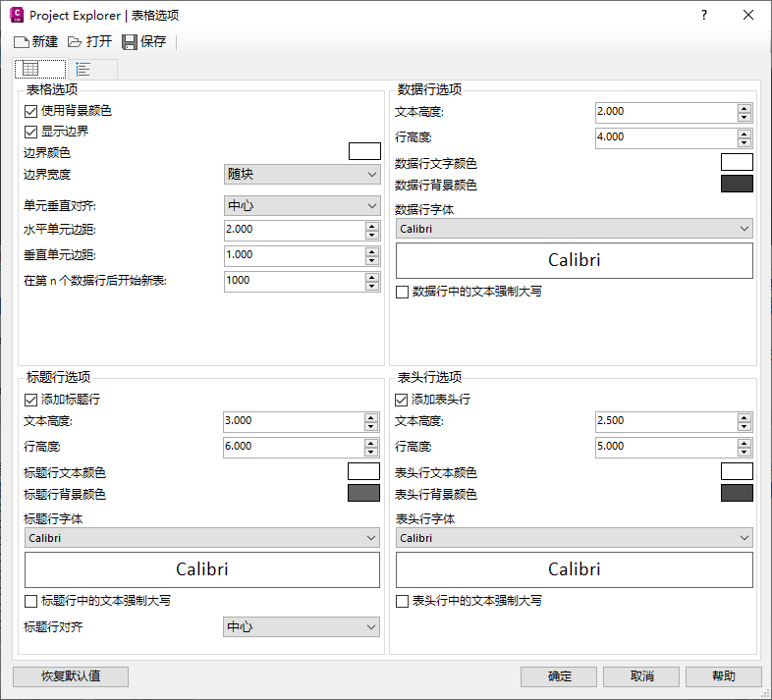Open the 表头行字体 font dropdown
Screen dimensions: 772x700
574,538
